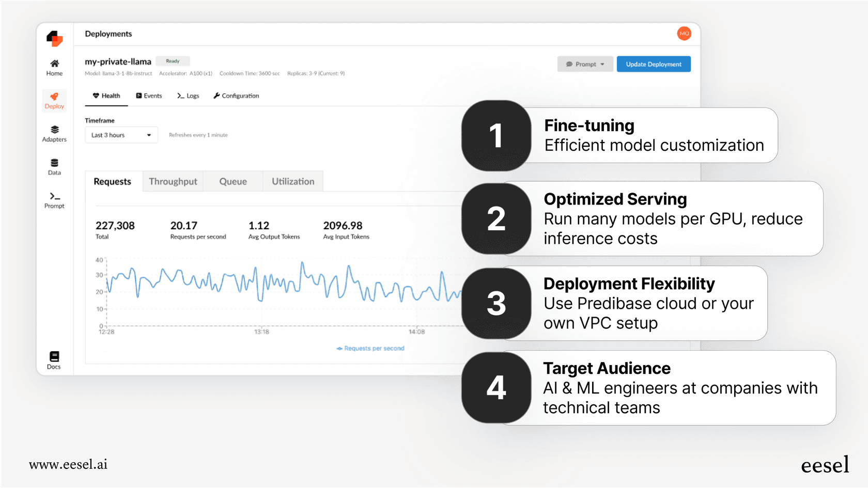Viewport: 868px width, 488px height.
Task: Click the www.eesel.ai link
Action: [x=68, y=464]
